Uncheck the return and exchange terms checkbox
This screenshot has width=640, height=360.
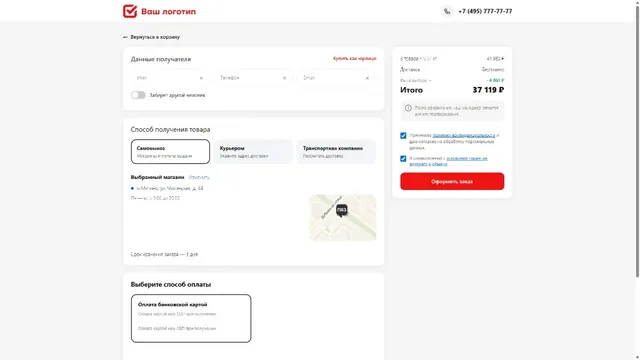pos(403,159)
